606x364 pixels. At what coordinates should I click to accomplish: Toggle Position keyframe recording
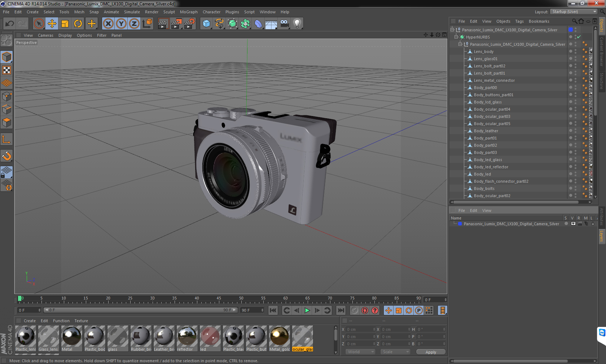388,310
